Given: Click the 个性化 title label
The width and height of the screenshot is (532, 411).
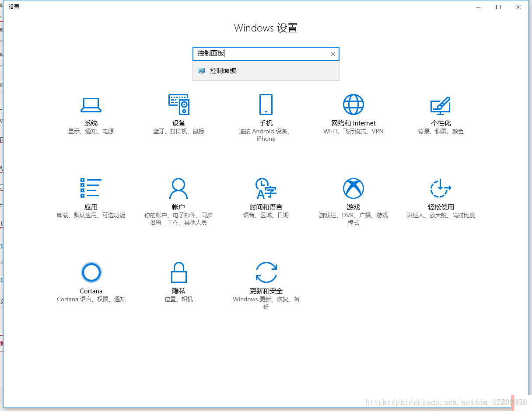Looking at the screenshot, I should pyautogui.click(x=441, y=123).
